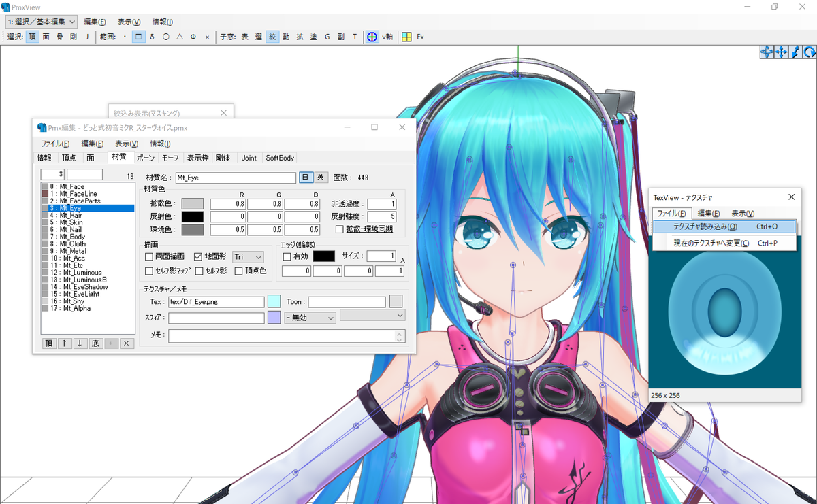The width and height of the screenshot is (817, 504).
Task: Click the rotate view icon in viewport corner
Action: coord(810,52)
